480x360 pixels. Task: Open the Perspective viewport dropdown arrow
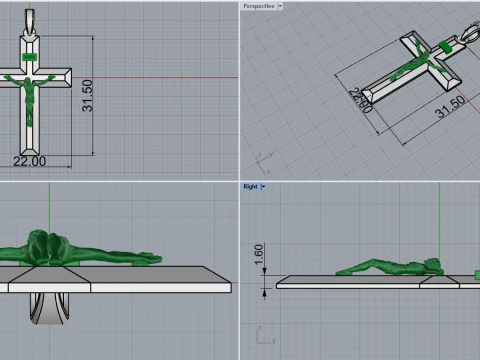click(x=280, y=6)
